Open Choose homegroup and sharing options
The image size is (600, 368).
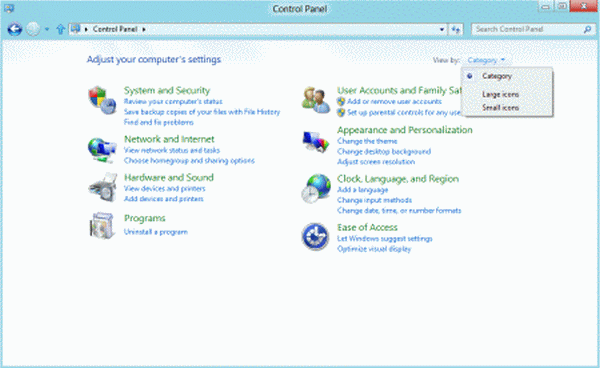click(189, 160)
